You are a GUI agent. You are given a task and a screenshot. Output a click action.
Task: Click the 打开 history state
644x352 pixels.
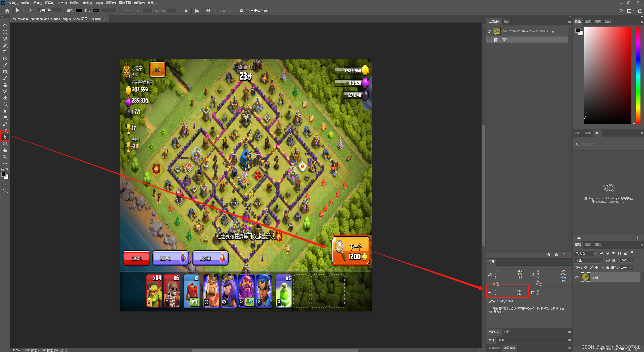(504, 40)
